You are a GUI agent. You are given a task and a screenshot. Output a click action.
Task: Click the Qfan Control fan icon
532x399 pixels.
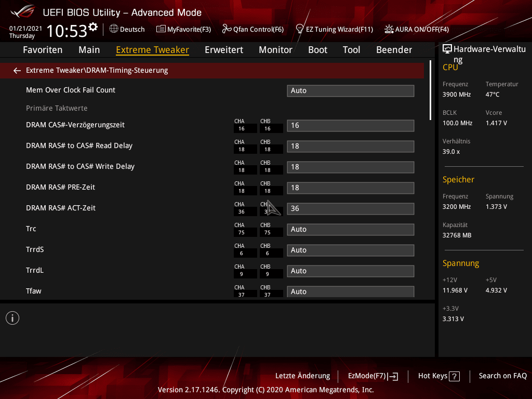pyautogui.click(x=227, y=29)
